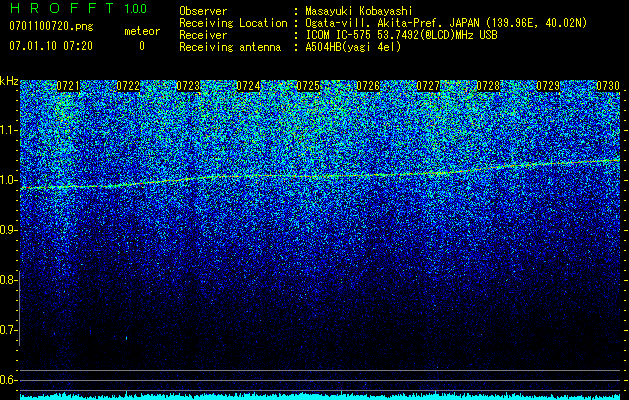
Task: Select the observer name Masayuki Kobayashi
Action: click(359, 11)
